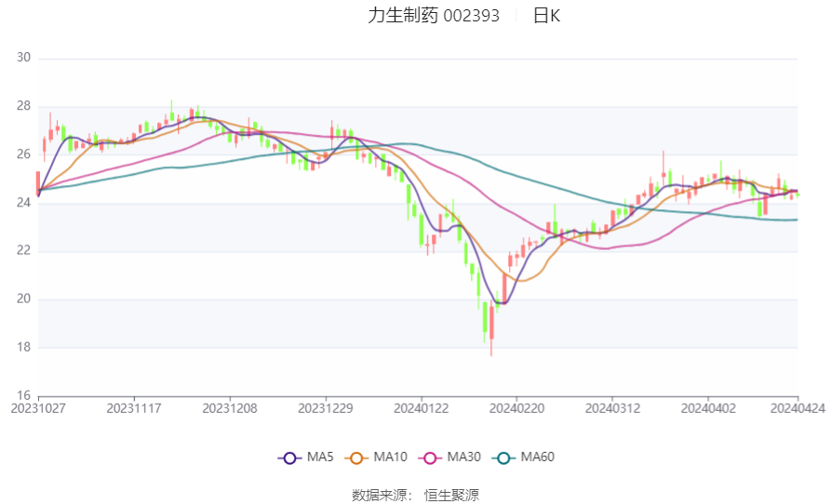Select the 20231027 date axis label
This screenshot has height=504, width=831.
click(38, 408)
